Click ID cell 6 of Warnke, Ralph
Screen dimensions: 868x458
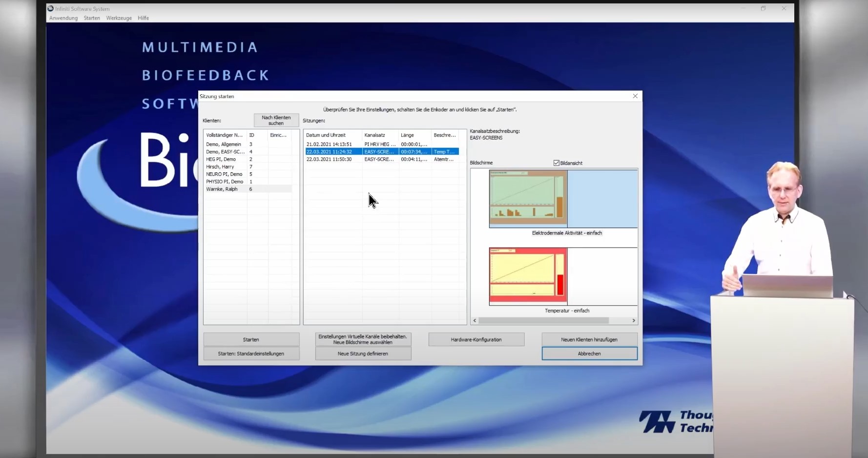(x=251, y=189)
